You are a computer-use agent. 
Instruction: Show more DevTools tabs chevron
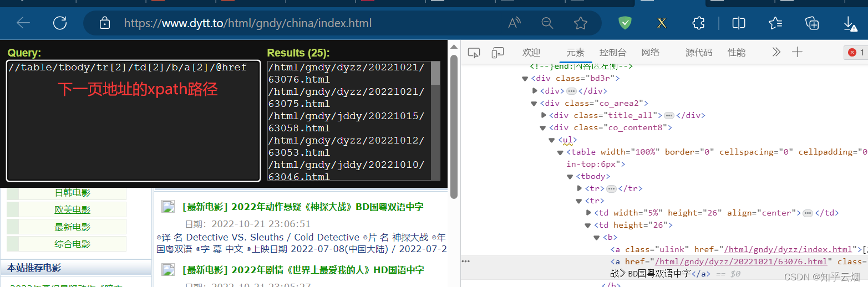click(x=776, y=52)
